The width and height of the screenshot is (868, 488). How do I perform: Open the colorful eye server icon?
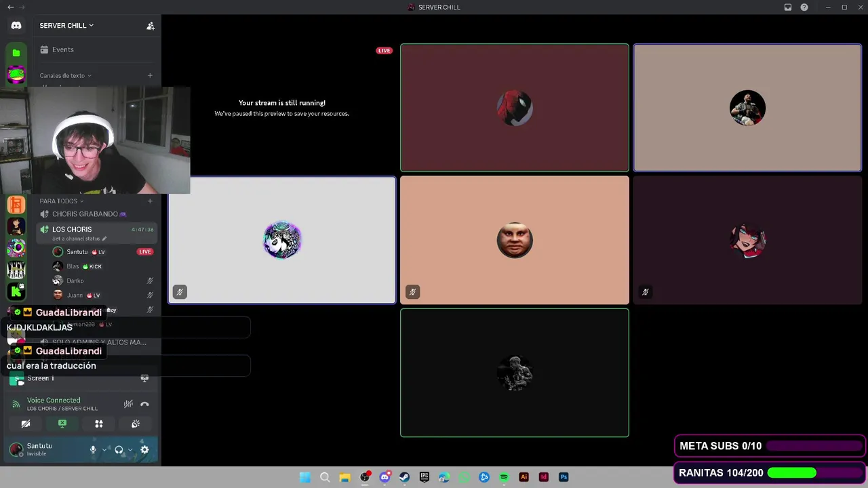pyautogui.click(x=16, y=248)
